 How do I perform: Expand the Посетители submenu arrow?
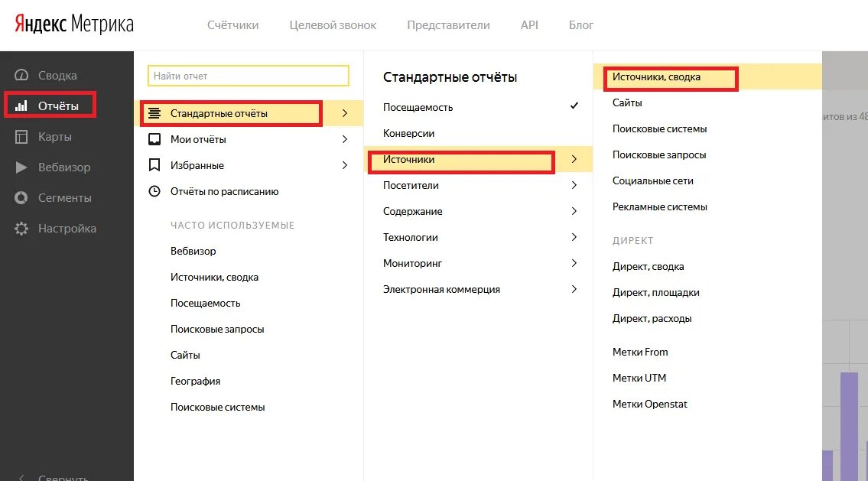click(x=574, y=185)
